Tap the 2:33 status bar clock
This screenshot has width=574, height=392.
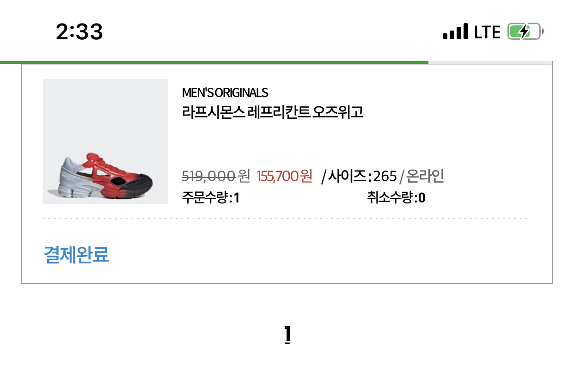tap(79, 32)
